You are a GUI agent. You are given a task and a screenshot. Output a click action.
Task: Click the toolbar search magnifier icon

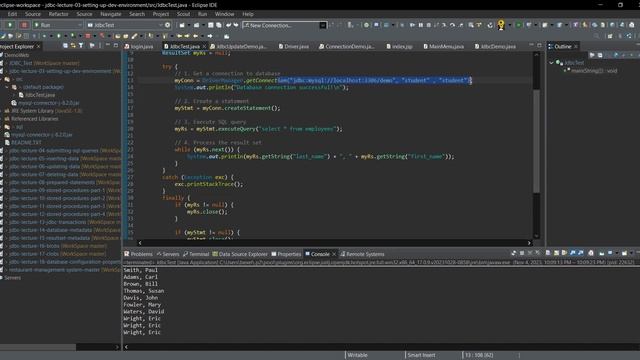pyautogui.click(x=596, y=36)
